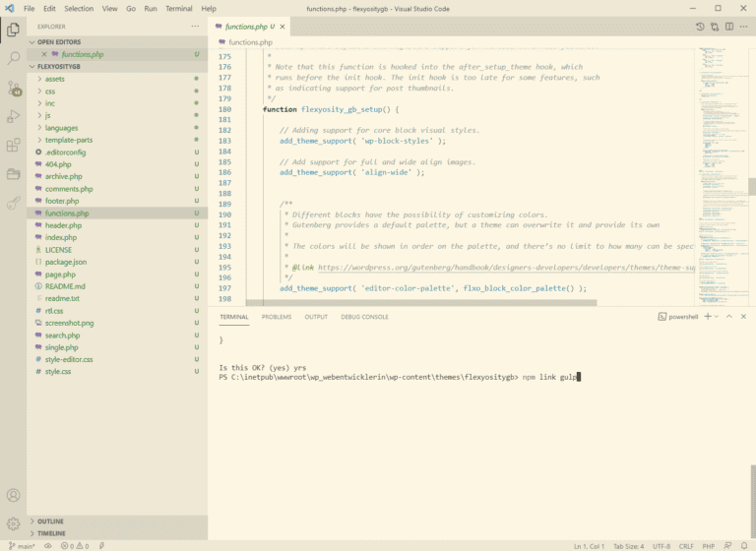Split the editor to the right

(729, 27)
